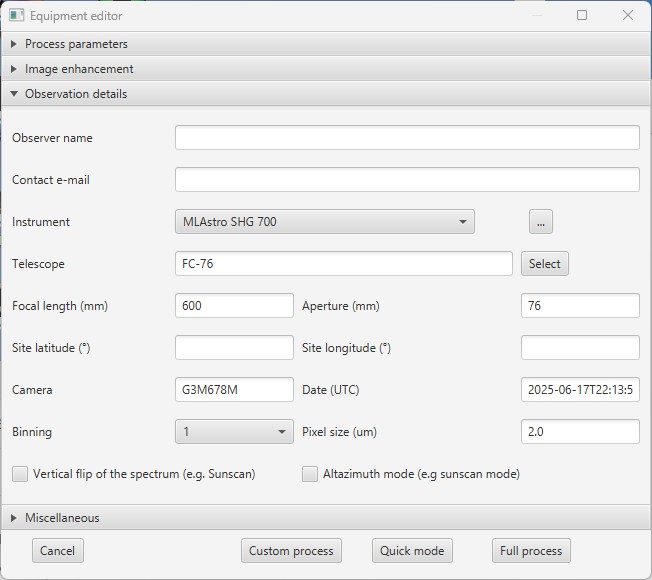Click the Equipment editor app icon
Image resolution: width=652 pixels, height=580 pixels.
(x=17, y=16)
